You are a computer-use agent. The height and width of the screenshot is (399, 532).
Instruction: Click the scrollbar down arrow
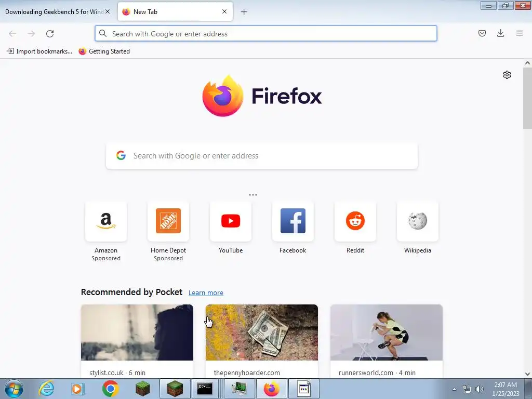tap(527, 374)
